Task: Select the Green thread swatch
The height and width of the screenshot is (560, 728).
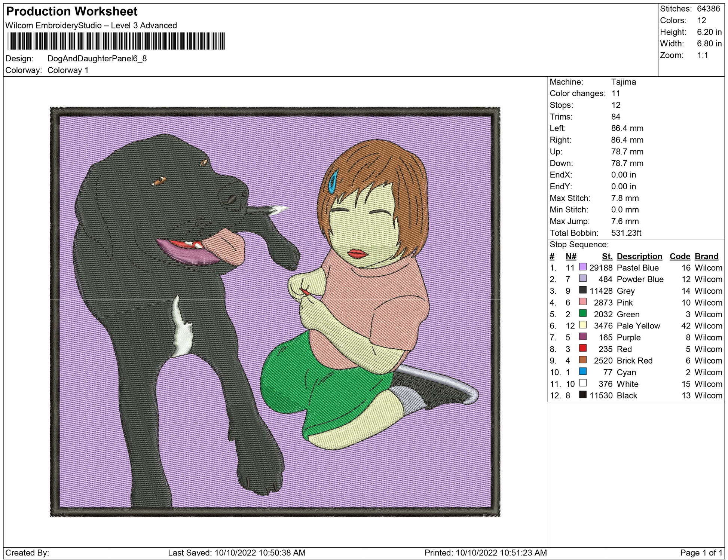Action: (582, 313)
